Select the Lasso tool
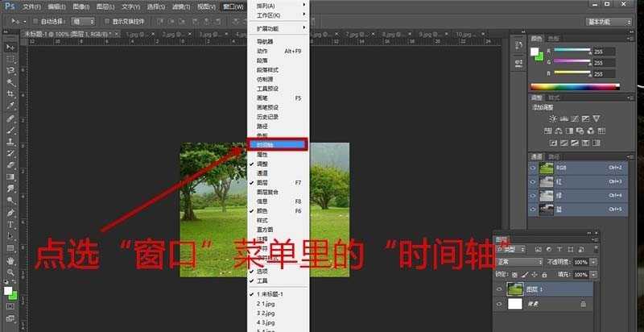644x332 pixels. click(x=10, y=71)
